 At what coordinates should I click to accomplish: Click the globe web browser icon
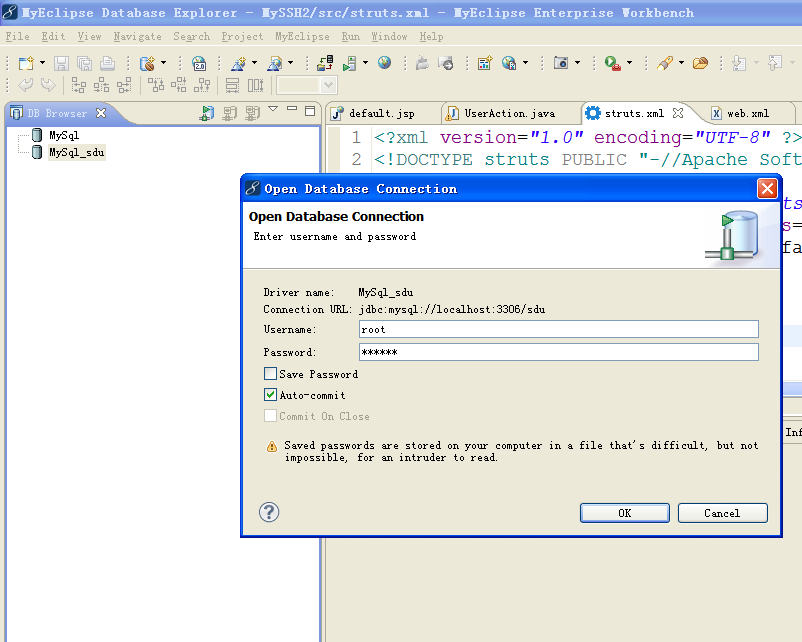pyautogui.click(x=385, y=62)
